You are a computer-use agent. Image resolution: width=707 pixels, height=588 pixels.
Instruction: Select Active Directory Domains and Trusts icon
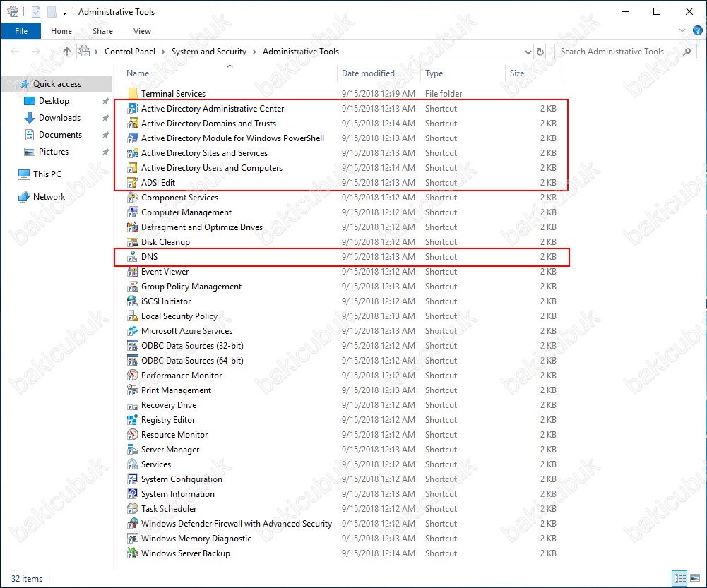(x=132, y=124)
